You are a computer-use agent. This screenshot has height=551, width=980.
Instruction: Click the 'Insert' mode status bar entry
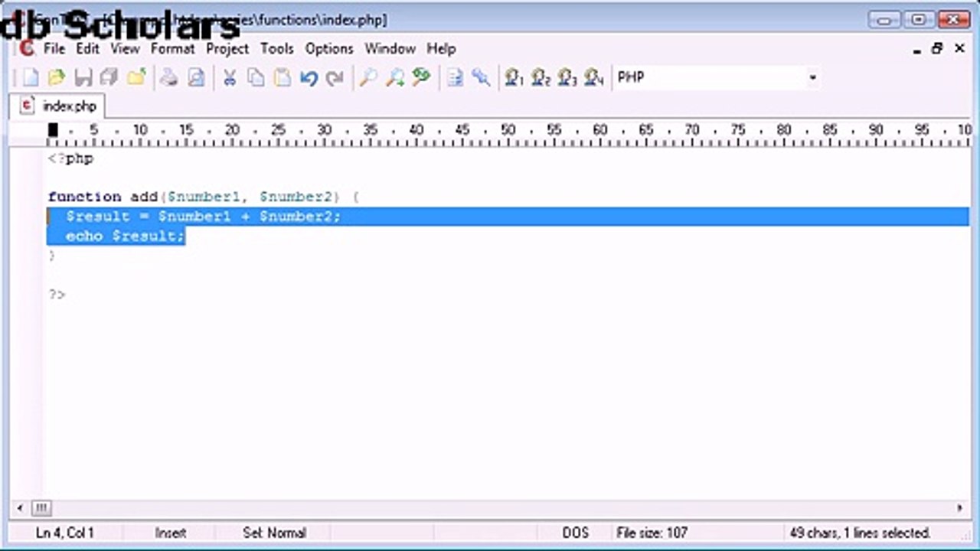pos(171,533)
